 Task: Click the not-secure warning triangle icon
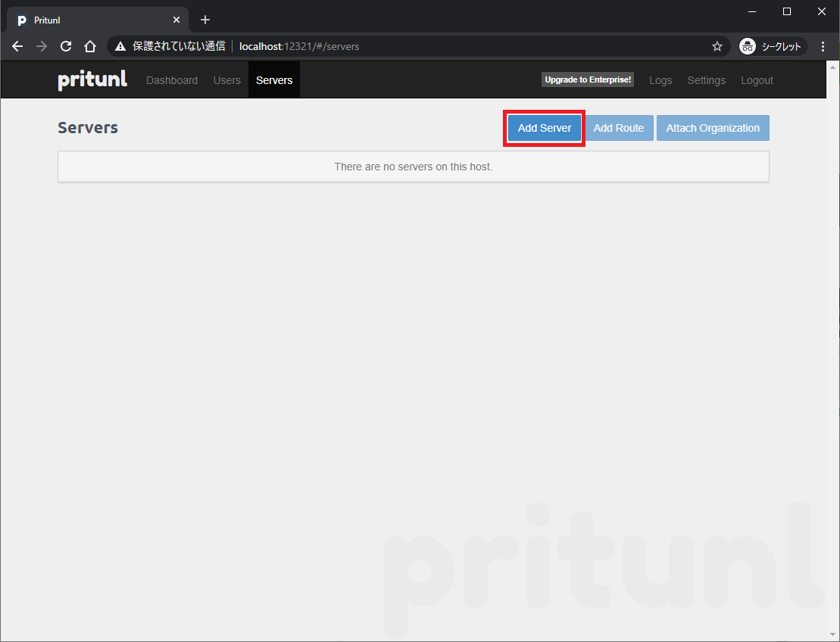click(120, 47)
